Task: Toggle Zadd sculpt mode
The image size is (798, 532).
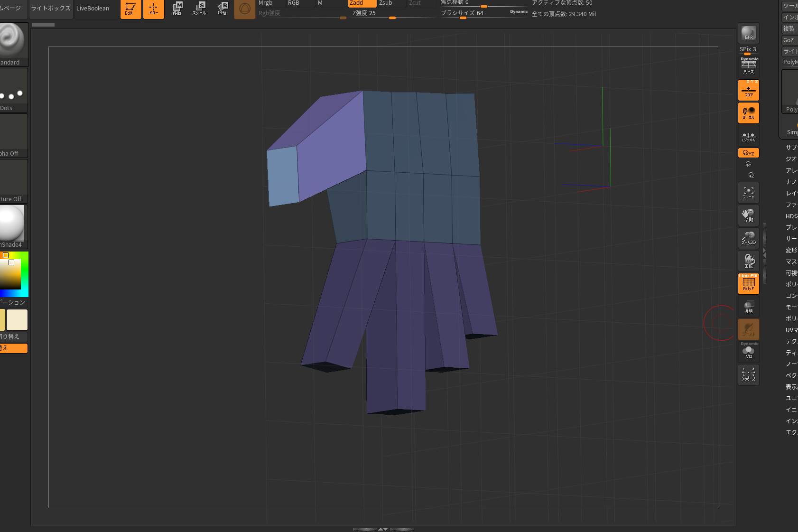Action: point(362,3)
